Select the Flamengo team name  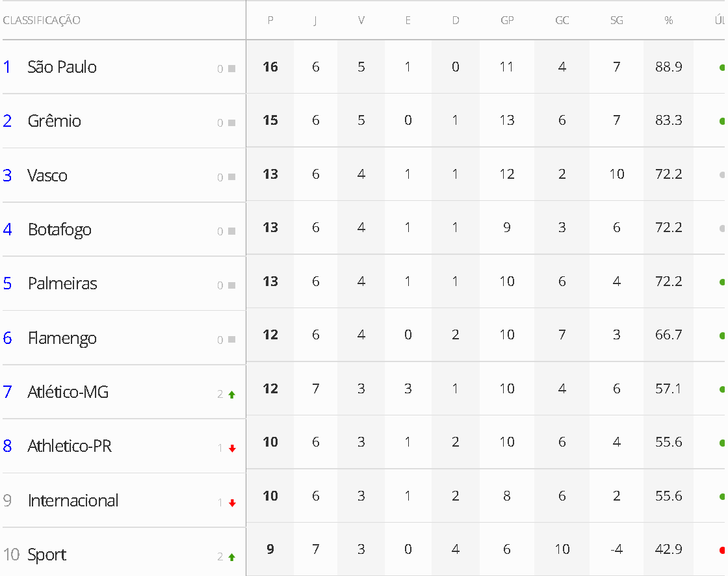point(62,338)
